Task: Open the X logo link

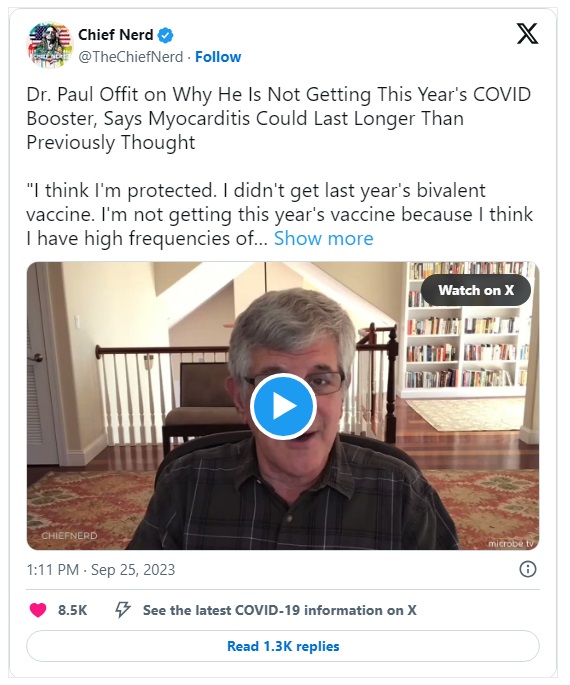Action: pyautogui.click(x=527, y=34)
